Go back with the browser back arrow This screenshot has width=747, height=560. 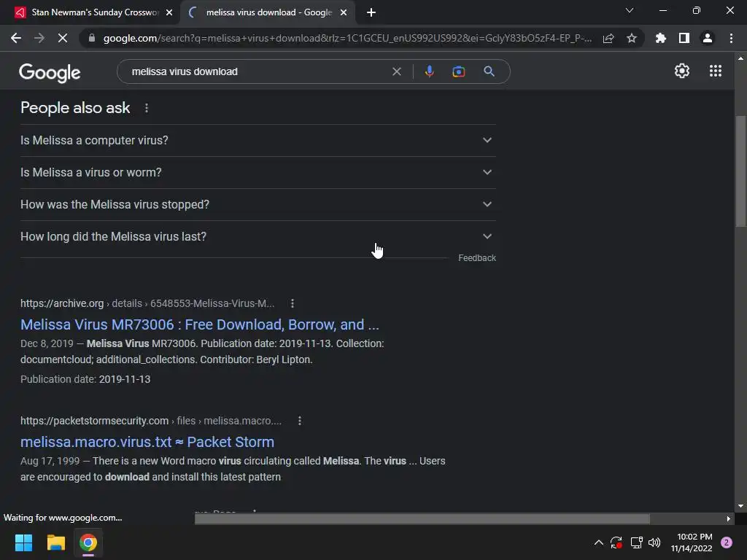point(16,38)
